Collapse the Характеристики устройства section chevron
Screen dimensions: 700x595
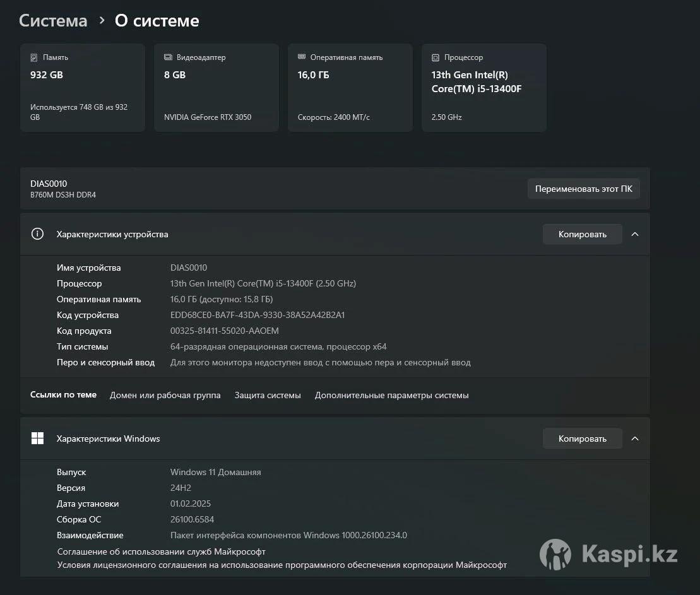(635, 234)
